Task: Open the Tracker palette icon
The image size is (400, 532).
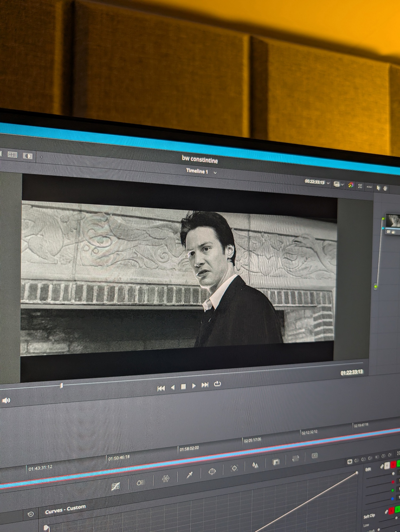Action: (234, 468)
